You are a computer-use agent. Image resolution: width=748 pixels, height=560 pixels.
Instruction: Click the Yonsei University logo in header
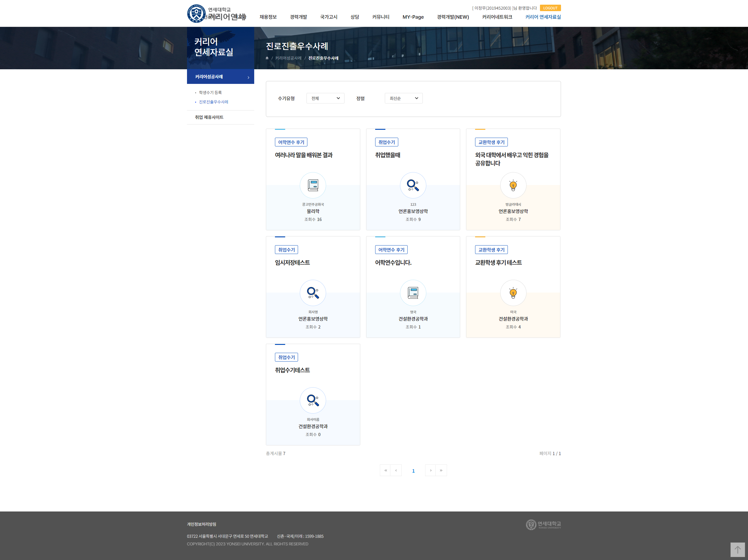coord(196,13)
